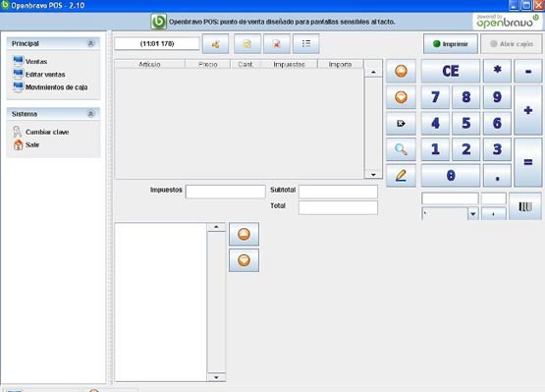Click orange up-arrow button beside lower list

click(244, 234)
